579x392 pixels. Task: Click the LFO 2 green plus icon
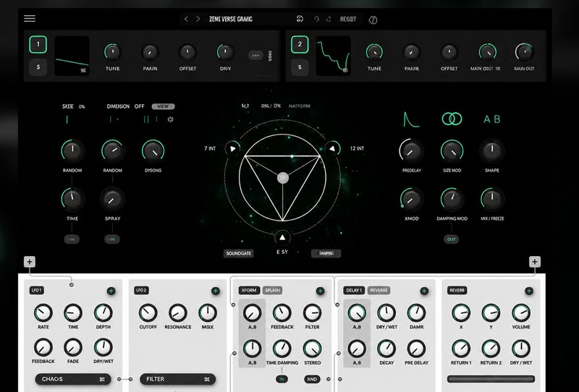216,291
